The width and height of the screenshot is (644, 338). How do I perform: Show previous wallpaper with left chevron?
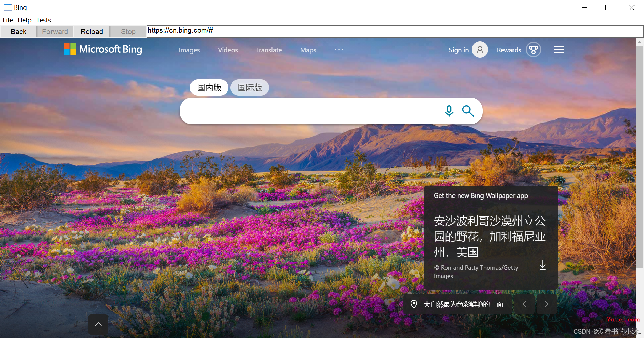point(524,304)
